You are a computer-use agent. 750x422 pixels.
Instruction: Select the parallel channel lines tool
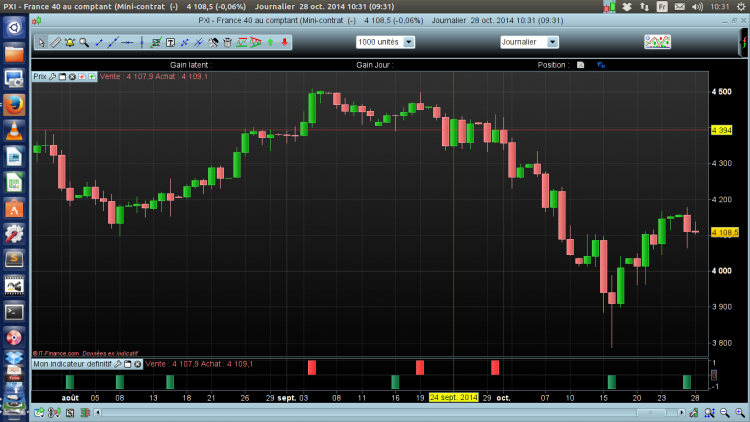(199, 43)
